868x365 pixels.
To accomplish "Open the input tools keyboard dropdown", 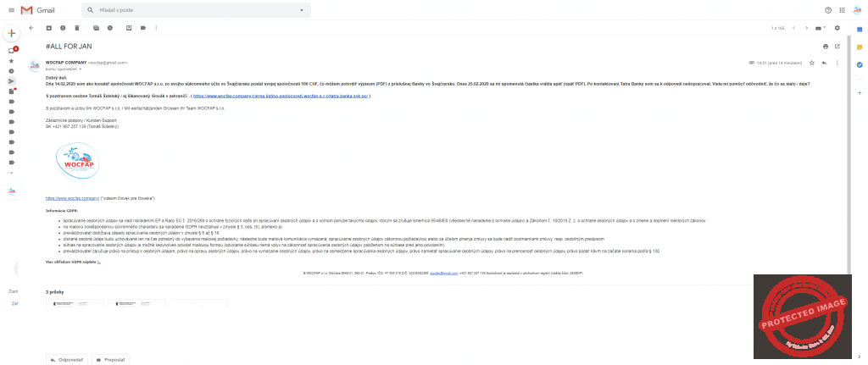I will 821,28.
